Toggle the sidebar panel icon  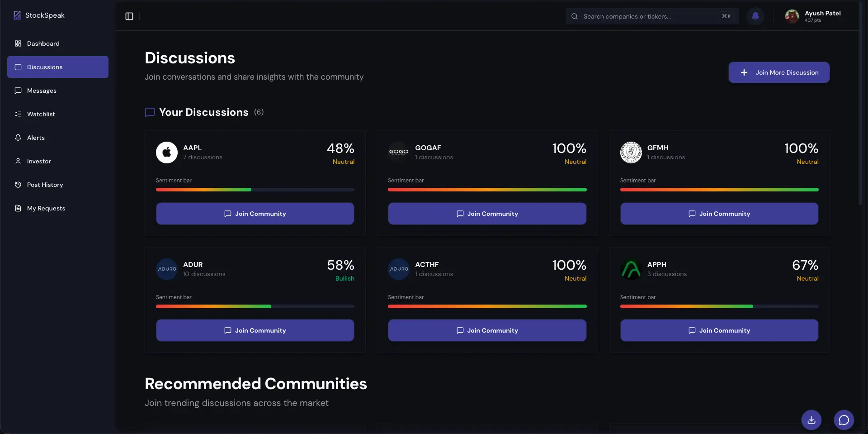coord(129,16)
